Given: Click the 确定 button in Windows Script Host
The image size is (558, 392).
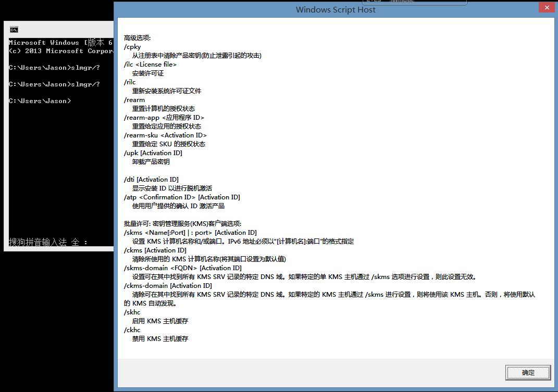Looking at the screenshot, I should (x=528, y=372).
